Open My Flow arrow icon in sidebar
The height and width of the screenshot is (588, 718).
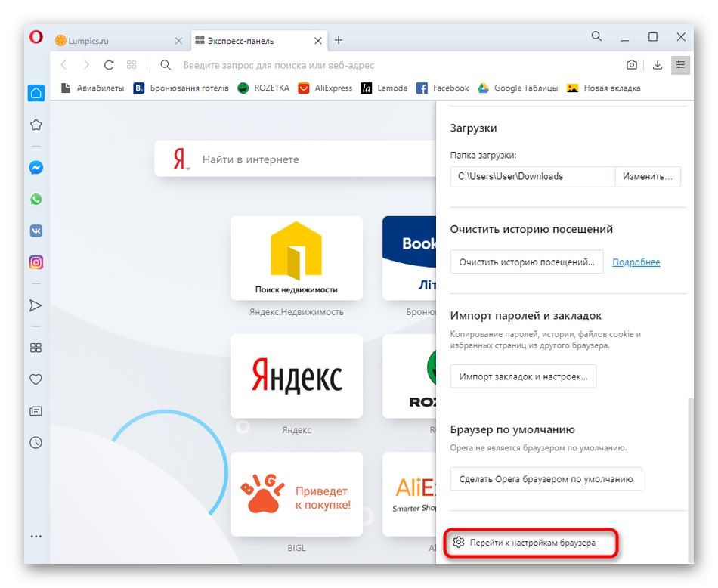click(x=36, y=305)
